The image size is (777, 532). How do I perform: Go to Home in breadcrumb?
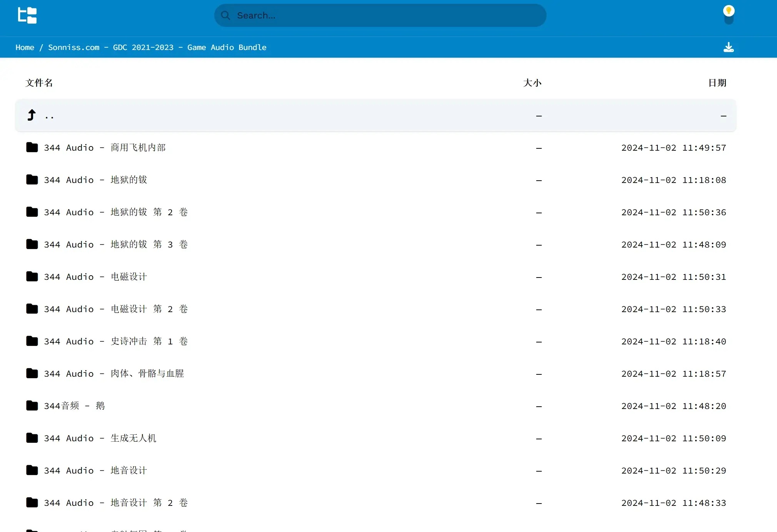[x=25, y=47]
